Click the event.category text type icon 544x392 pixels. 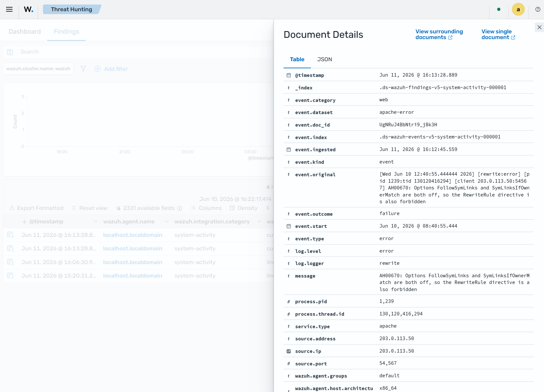tap(289, 100)
